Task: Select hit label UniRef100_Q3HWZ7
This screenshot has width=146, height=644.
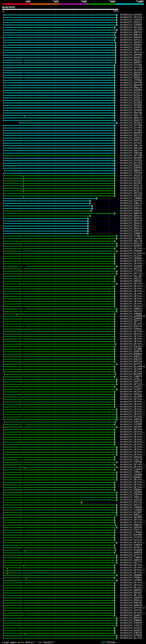Action: [x=131, y=233]
